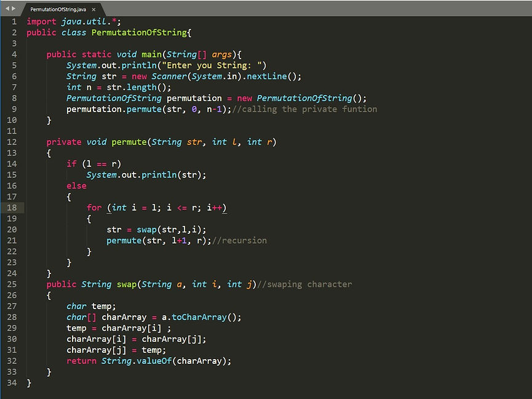Click 'permute' method declaration on line 12
The height and width of the screenshot is (399, 532).
129,142
